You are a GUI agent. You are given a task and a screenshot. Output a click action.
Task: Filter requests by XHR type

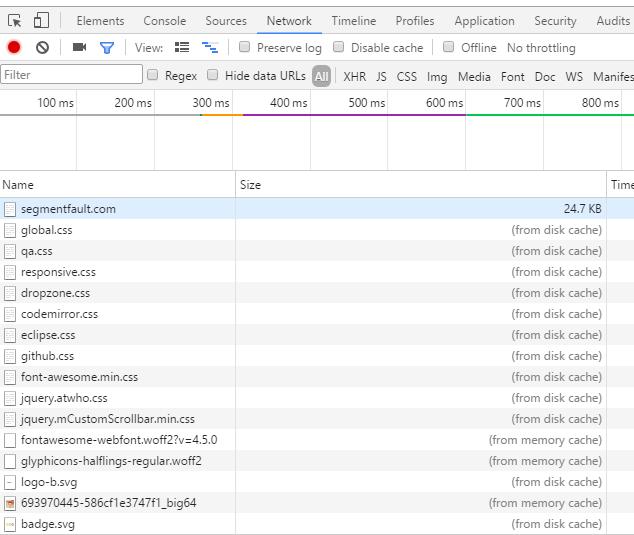click(x=354, y=76)
